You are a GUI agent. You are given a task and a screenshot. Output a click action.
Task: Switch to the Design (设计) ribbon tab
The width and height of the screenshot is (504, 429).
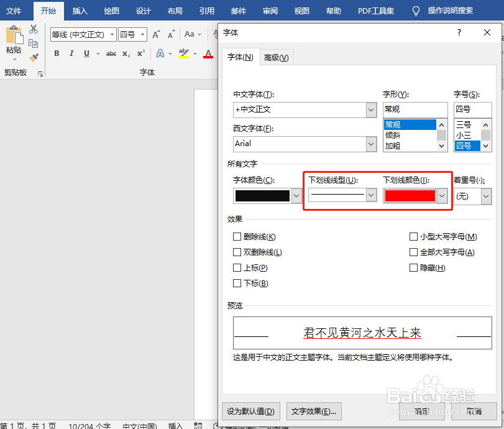click(143, 11)
